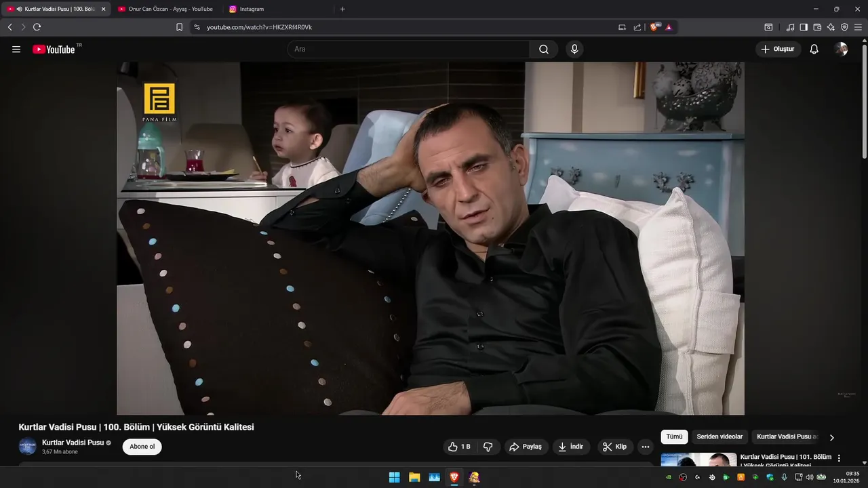Go back in browser history
Image resolution: width=868 pixels, height=488 pixels.
9,27
